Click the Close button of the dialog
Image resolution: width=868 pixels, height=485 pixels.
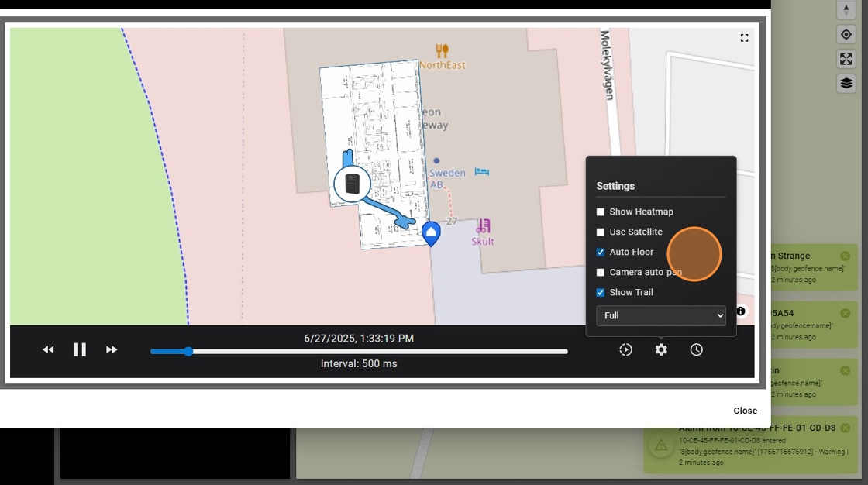coord(745,411)
